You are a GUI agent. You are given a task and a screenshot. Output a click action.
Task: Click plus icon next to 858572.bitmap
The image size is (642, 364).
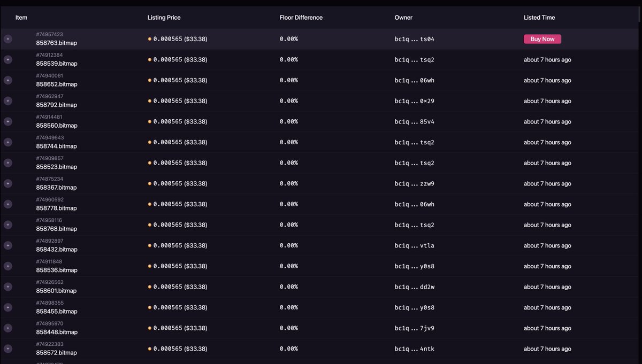(7, 348)
